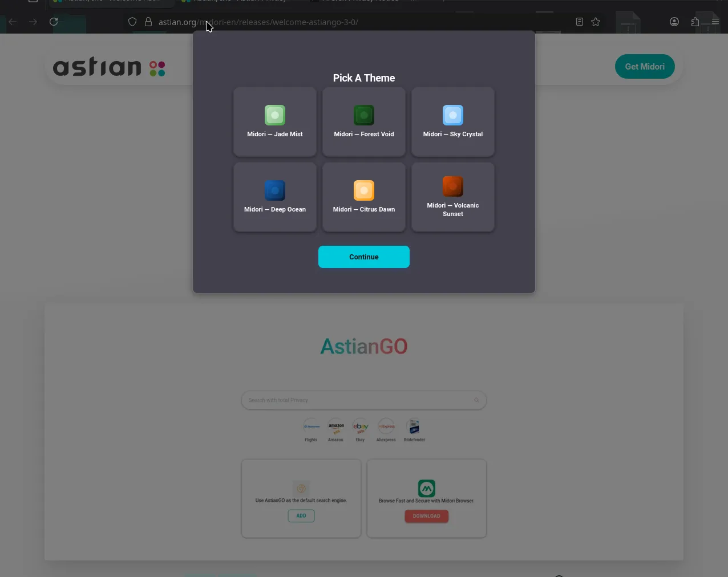
Task: Choose the Midori — Deep Ocean theme
Action: click(275, 197)
